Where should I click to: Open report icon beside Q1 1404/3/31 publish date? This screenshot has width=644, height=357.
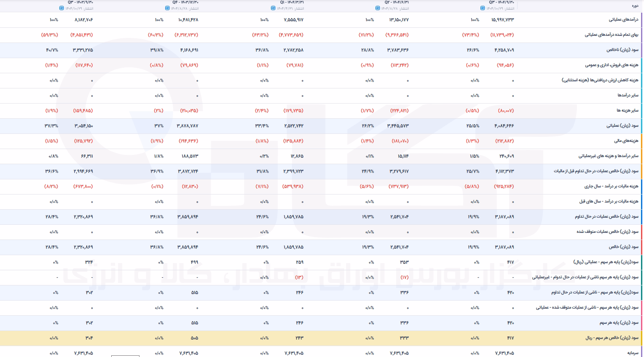[272, 8]
